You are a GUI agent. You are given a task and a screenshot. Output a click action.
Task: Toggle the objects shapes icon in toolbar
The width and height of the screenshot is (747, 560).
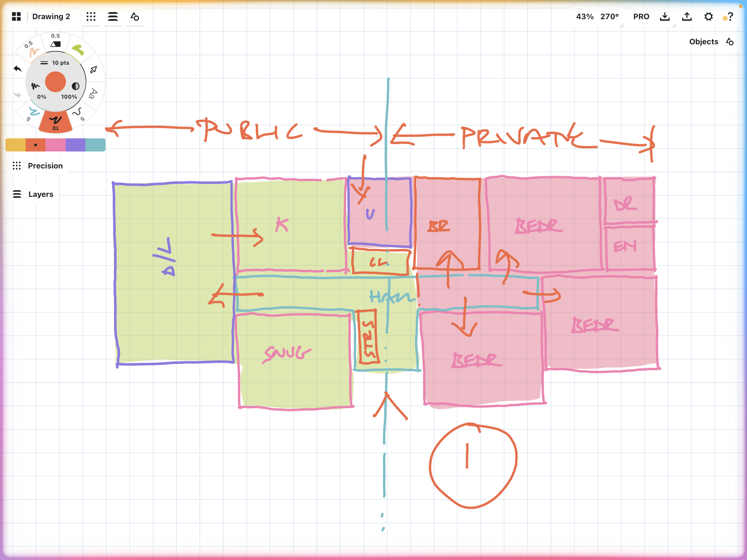pyautogui.click(x=135, y=17)
